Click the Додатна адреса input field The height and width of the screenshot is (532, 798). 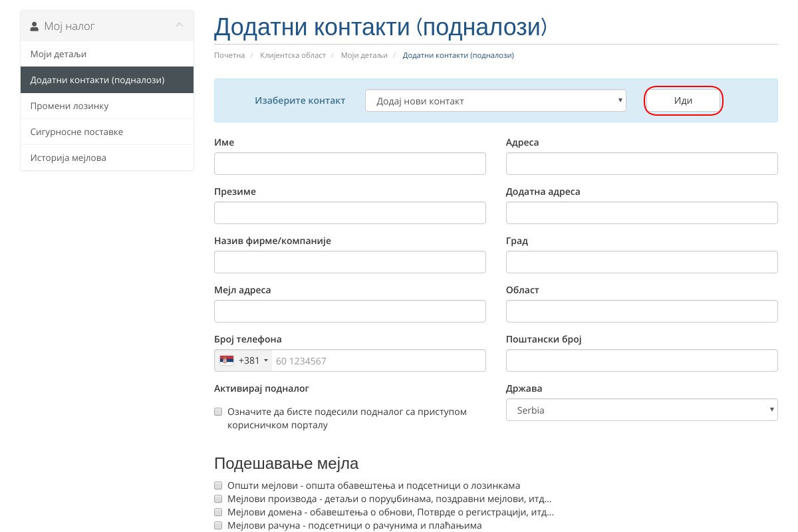[642, 213]
